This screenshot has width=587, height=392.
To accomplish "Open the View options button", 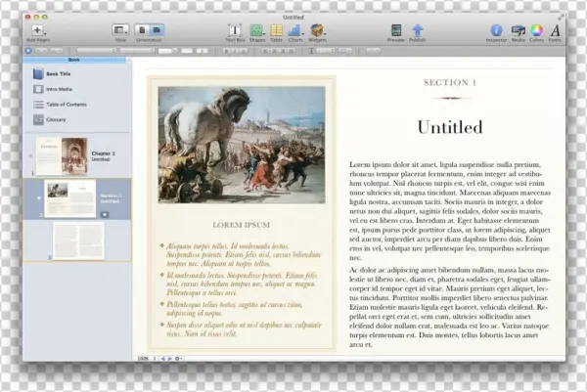I will (120, 30).
